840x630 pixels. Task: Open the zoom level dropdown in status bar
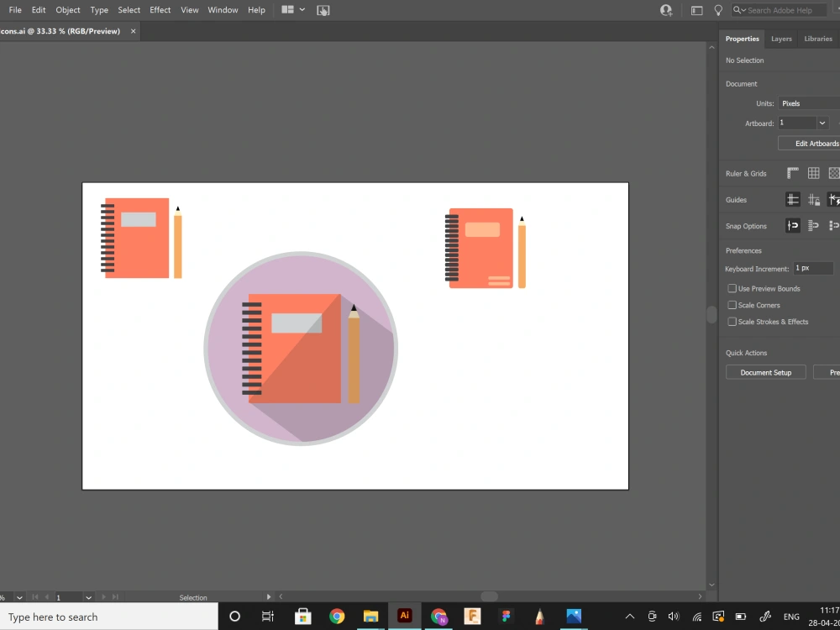[x=19, y=597]
